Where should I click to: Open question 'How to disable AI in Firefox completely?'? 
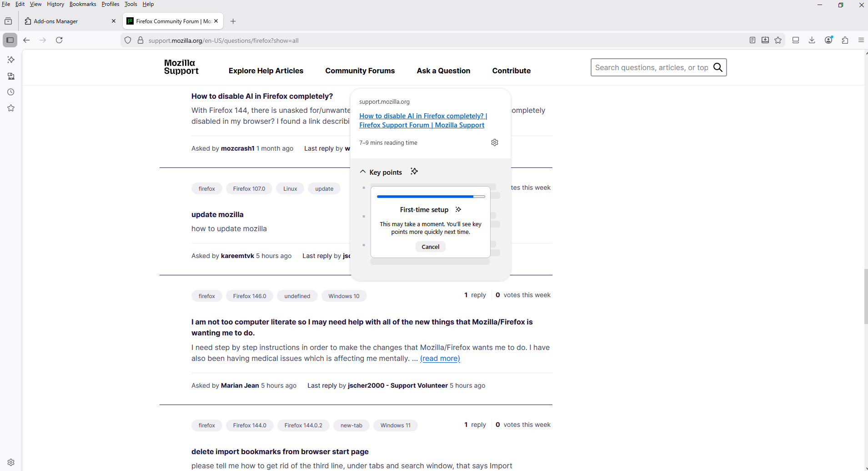(x=262, y=96)
